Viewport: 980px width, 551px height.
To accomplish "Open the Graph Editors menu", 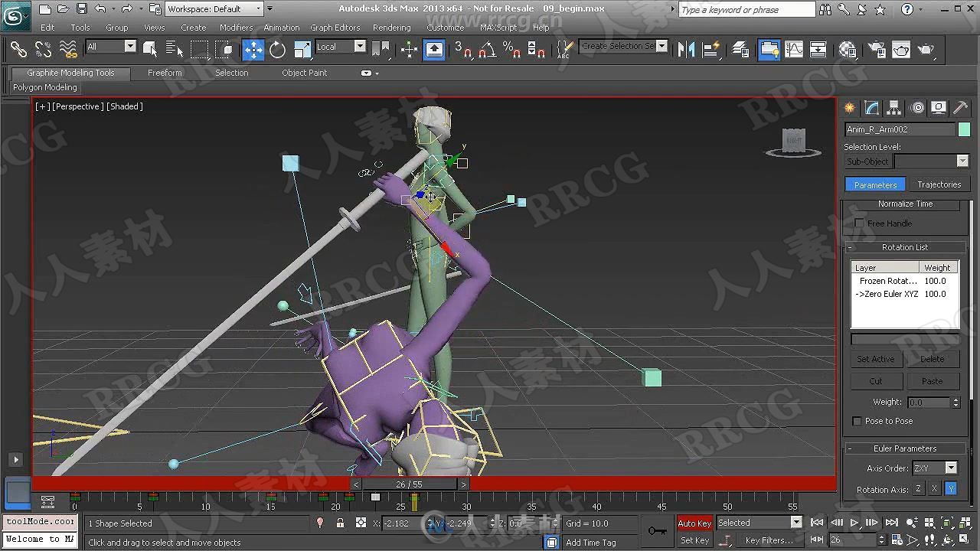I will pyautogui.click(x=335, y=28).
